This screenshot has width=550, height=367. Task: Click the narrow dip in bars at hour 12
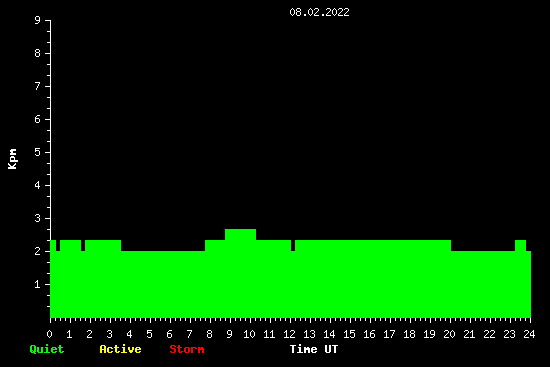(293, 246)
